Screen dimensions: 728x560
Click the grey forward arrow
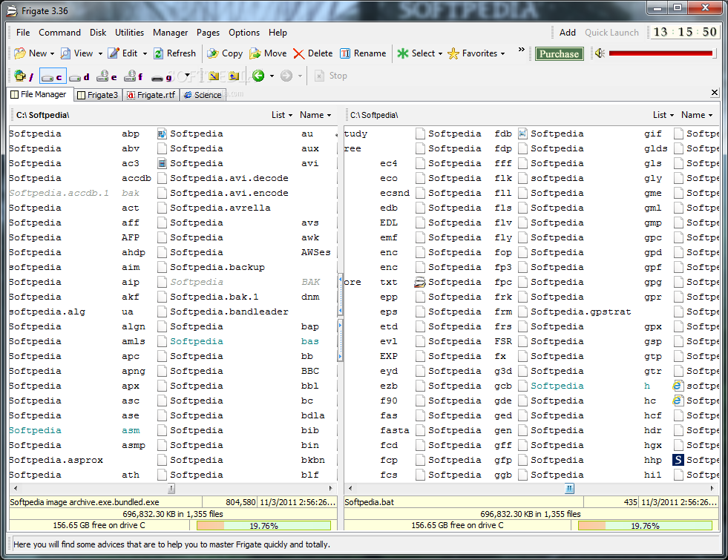[x=286, y=76]
